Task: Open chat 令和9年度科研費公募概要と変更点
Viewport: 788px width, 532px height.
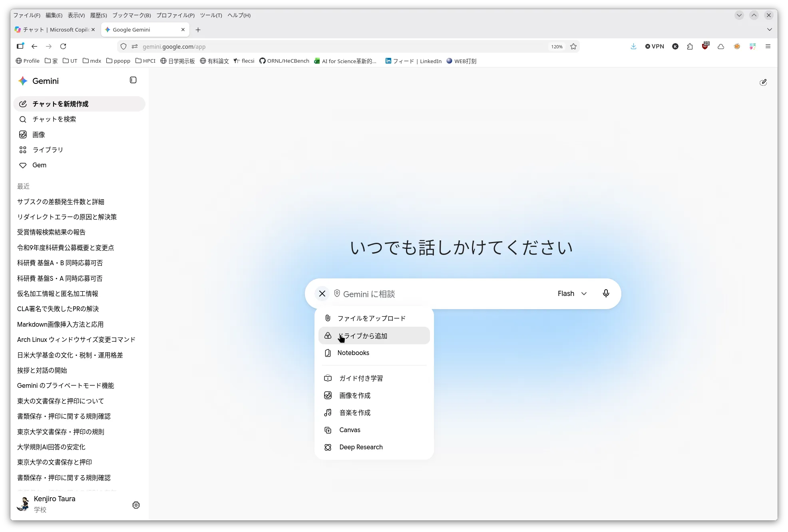Action: pos(66,248)
